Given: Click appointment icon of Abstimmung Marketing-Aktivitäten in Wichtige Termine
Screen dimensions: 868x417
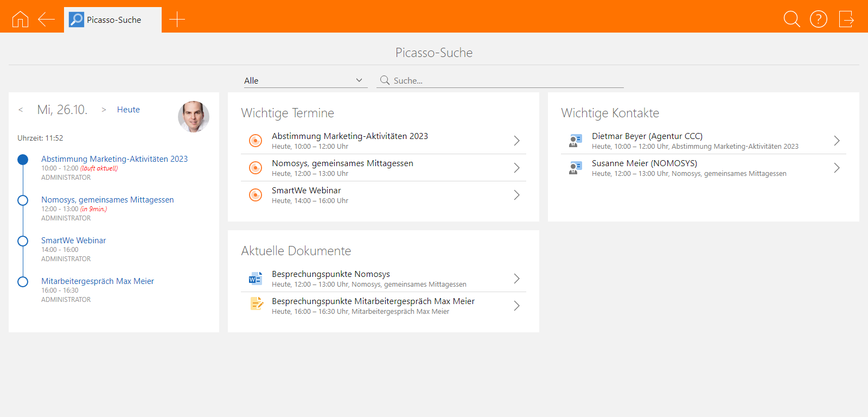Looking at the screenshot, I should tap(256, 141).
